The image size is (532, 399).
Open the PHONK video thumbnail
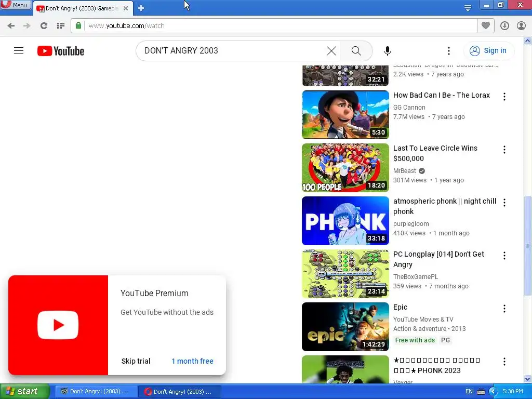345,220
